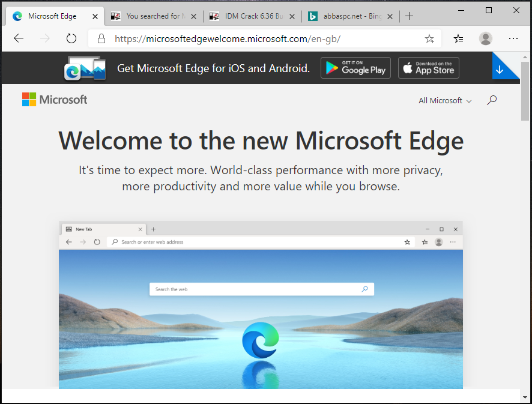Click the Edge devices banner image

pos(85,68)
